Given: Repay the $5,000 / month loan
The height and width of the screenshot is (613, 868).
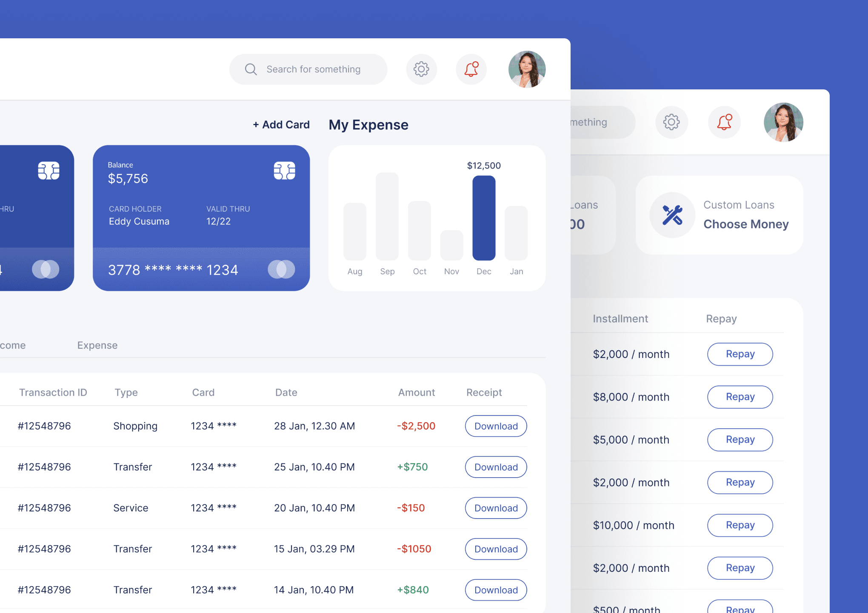Looking at the screenshot, I should [x=740, y=440].
